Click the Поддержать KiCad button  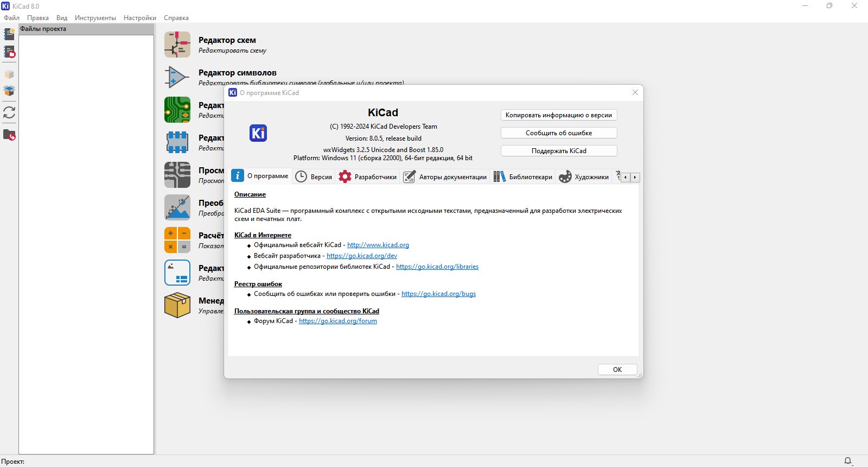pyautogui.click(x=559, y=151)
